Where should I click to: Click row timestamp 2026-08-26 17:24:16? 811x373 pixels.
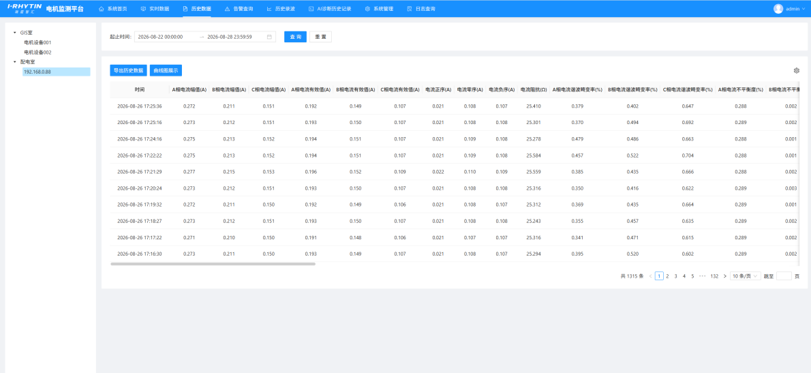tap(140, 139)
